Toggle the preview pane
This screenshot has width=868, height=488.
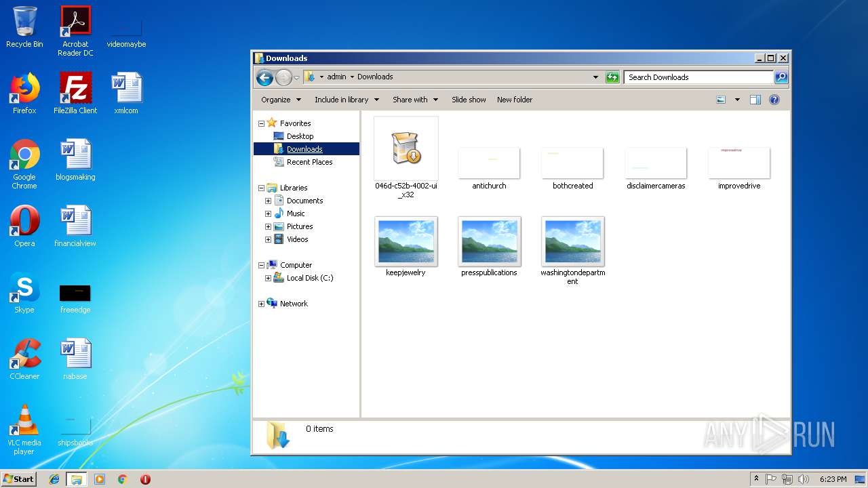pos(755,100)
